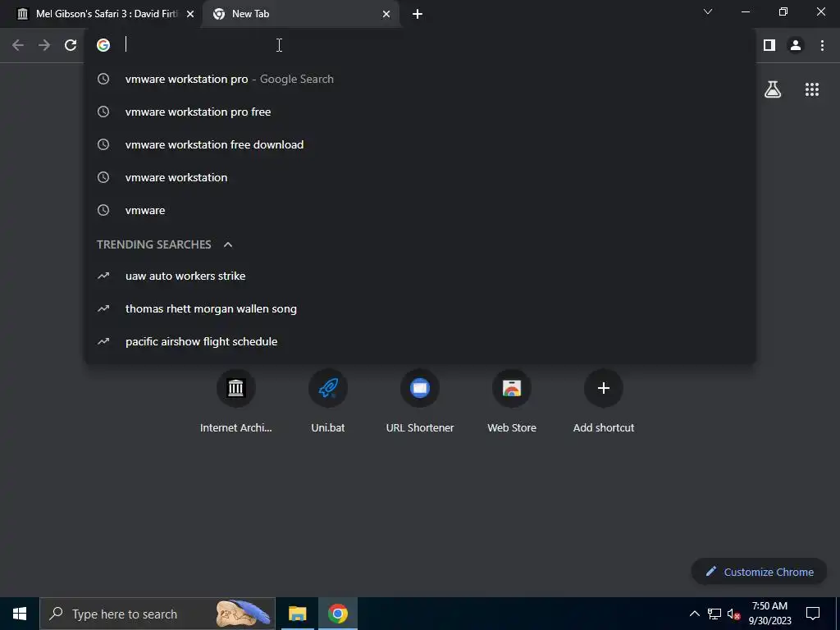Open the Windows Start menu
840x630 pixels.
(20, 614)
